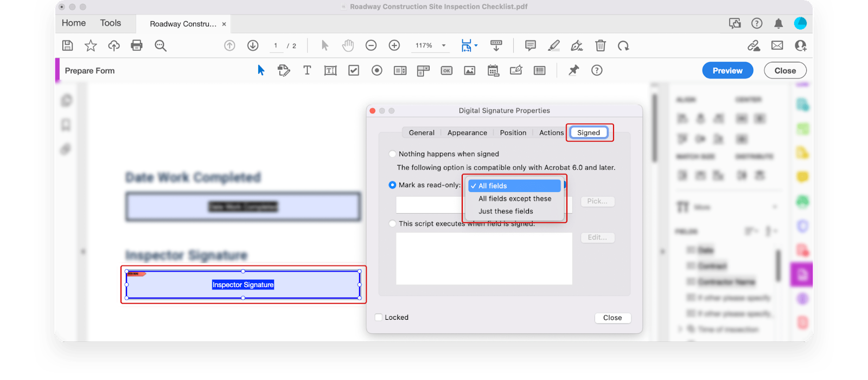Select This script executes radio button

pyautogui.click(x=393, y=223)
